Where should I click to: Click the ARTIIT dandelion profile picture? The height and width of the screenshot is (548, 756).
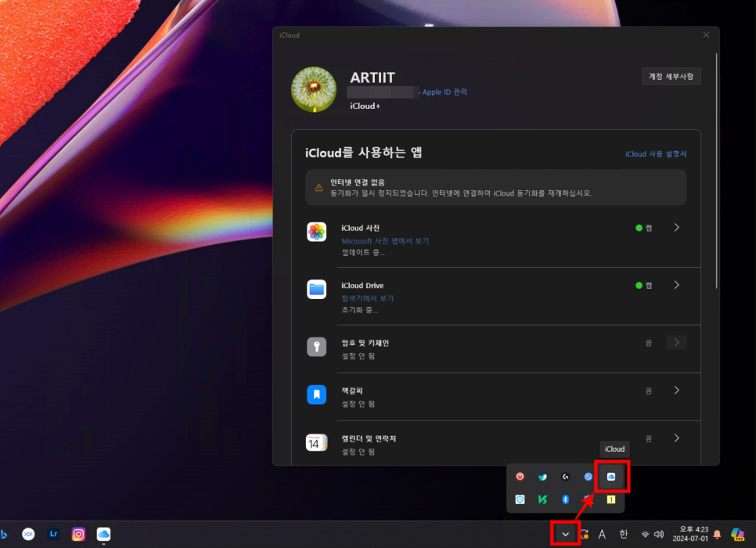pyautogui.click(x=314, y=90)
